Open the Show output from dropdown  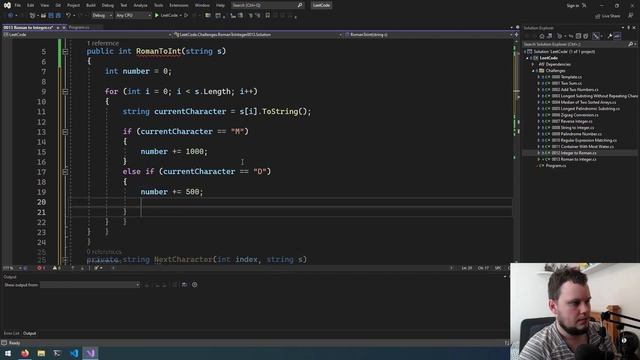point(90,285)
